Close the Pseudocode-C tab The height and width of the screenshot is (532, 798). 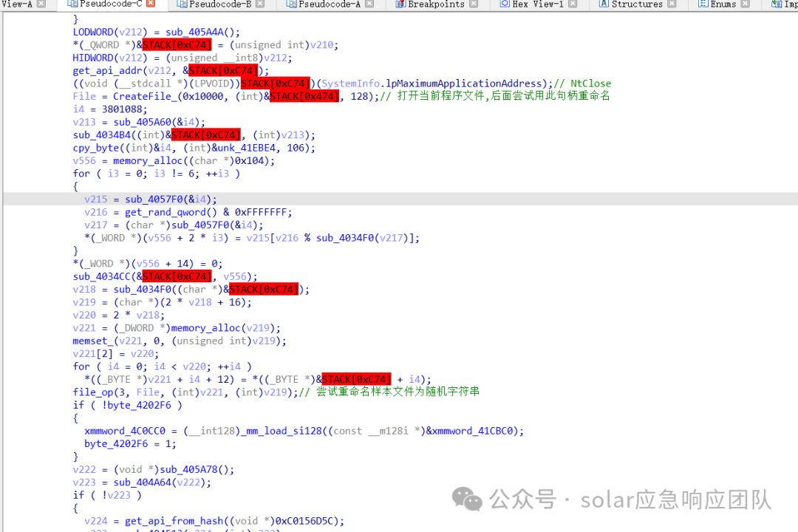pyautogui.click(x=151, y=4)
